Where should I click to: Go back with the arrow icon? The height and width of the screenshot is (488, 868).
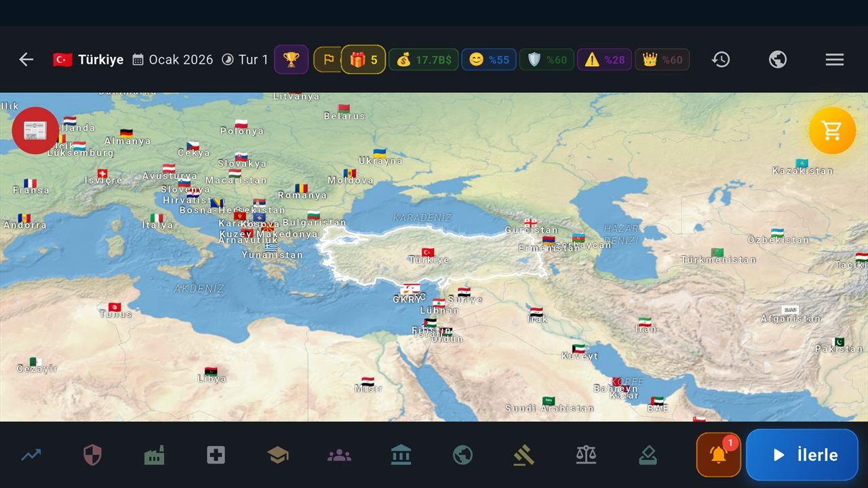point(26,60)
